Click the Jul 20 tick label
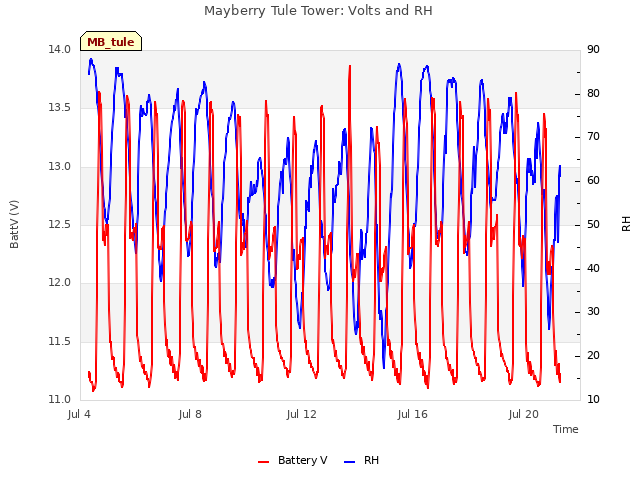640x480 pixels. [523, 414]
